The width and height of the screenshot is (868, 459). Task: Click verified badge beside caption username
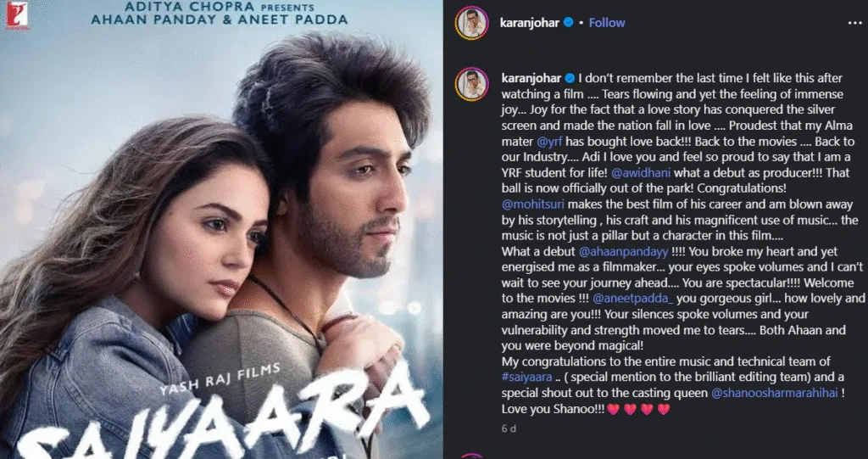pos(569,77)
